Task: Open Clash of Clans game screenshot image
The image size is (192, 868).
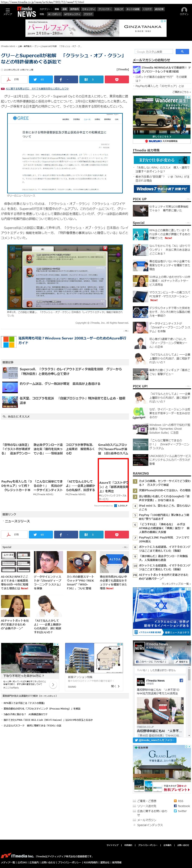Action: click(x=65, y=277)
